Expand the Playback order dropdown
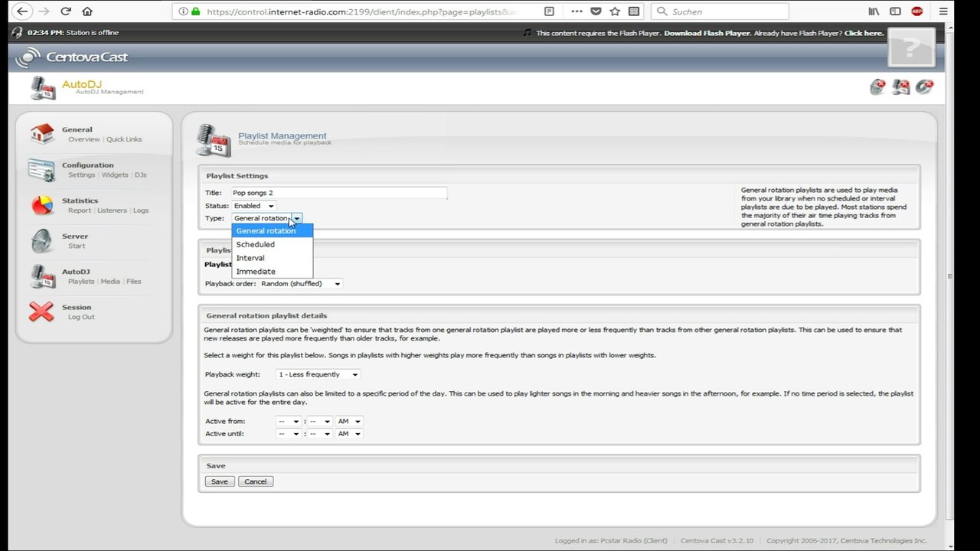Viewport: 980px width, 551px height. (301, 284)
